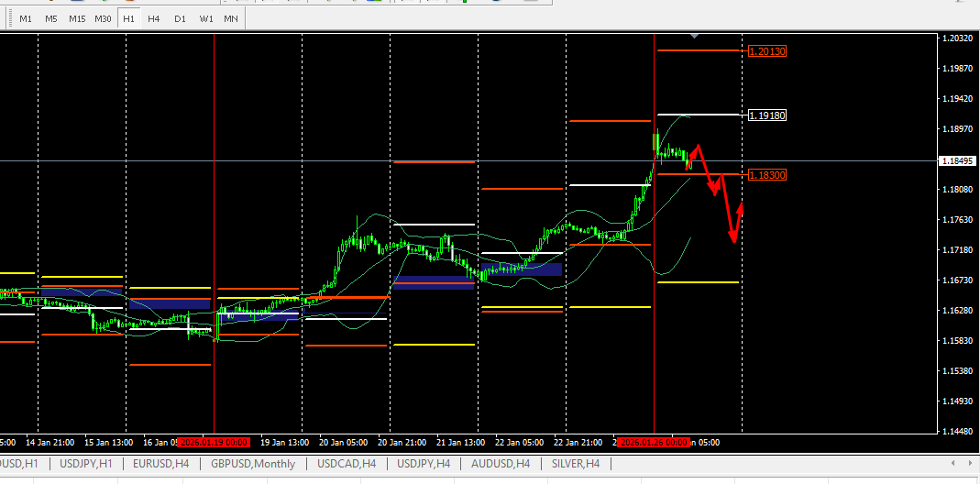Open the GBPUSD,Monthly chart tab
The image size is (980, 484).
pyautogui.click(x=253, y=463)
